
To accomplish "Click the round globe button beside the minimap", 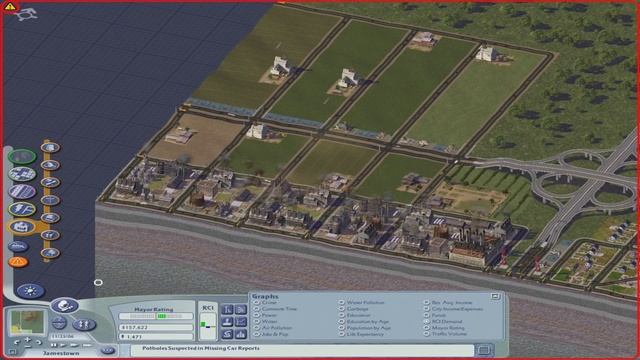I will [59, 323].
